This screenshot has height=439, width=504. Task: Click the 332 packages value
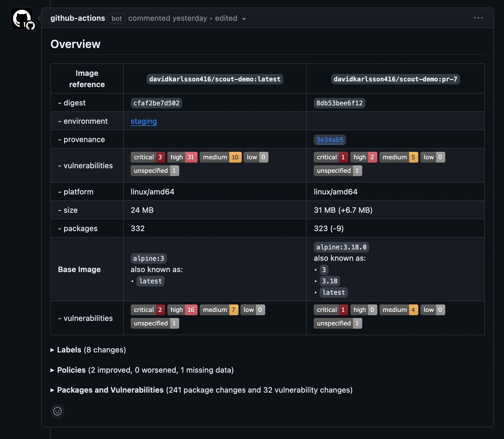pyautogui.click(x=137, y=228)
